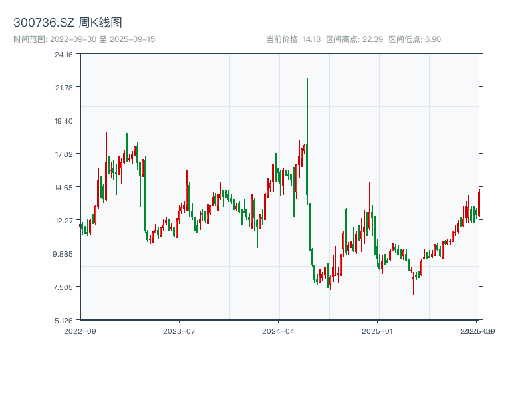Click the 2022-09 x-axis date label

coord(80,331)
